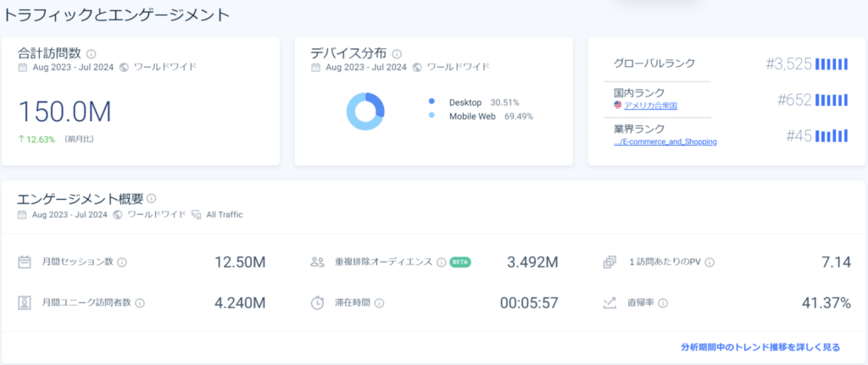The image size is (868, 365).
Task: Click global rank #3,525 bar indicator
Action: (x=832, y=64)
